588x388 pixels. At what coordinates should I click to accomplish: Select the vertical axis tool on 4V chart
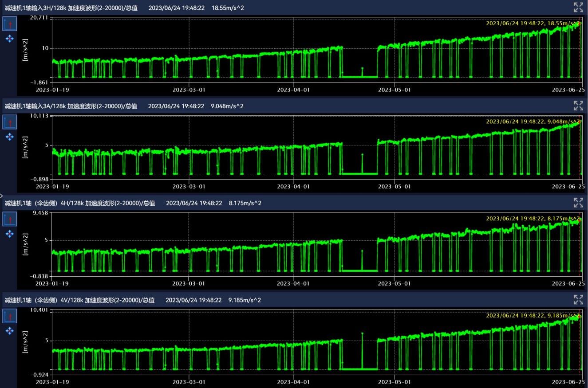[10, 316]
